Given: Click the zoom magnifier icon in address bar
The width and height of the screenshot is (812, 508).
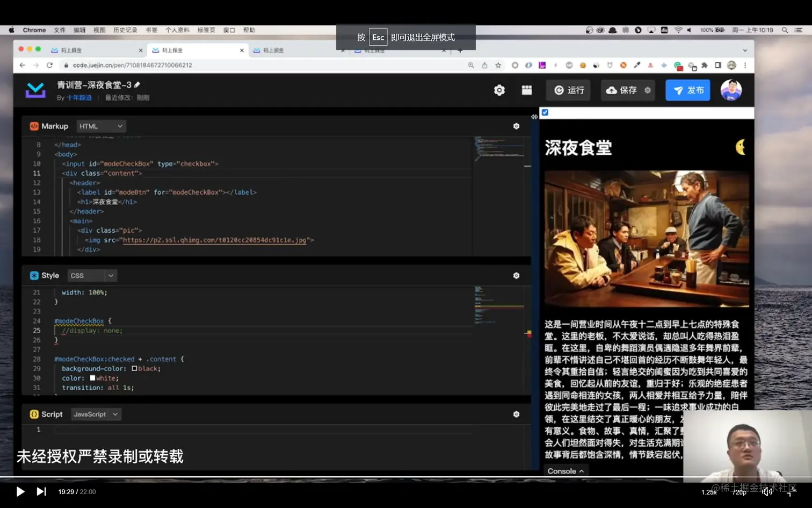Looking at the screenshot, I should [471, 65].
